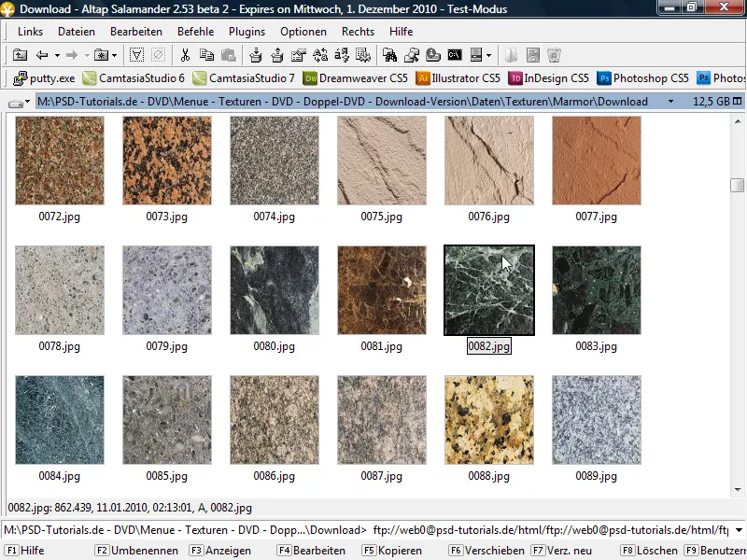Click the F1 Hilfe button
747x560 pixels.
[25, 551]
